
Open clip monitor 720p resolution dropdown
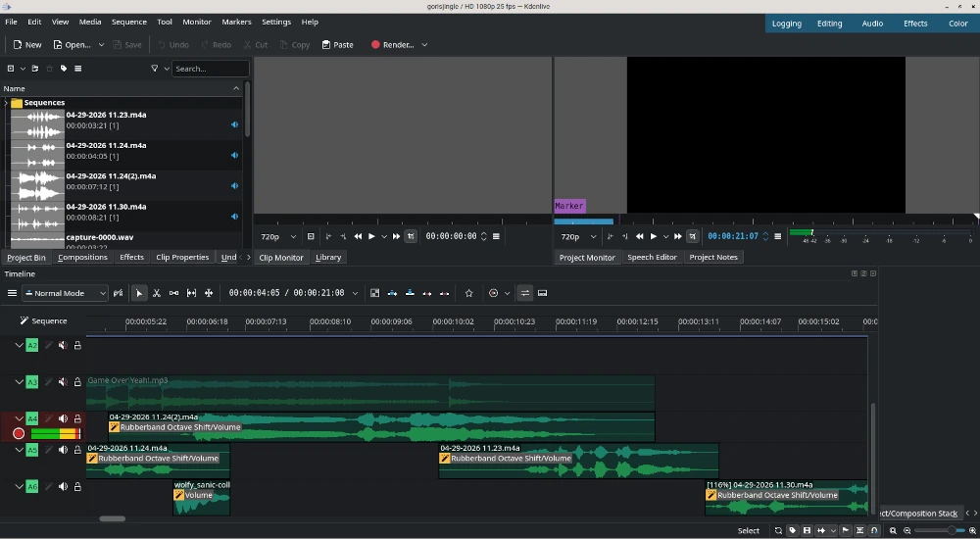pos(278,237)
